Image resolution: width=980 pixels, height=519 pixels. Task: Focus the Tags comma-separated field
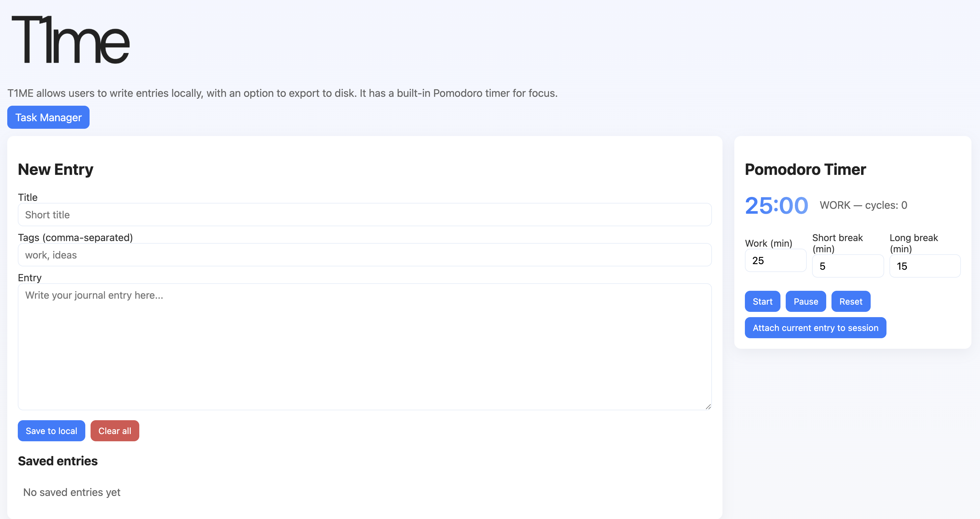pyautogui.click(x=364, y=255)
